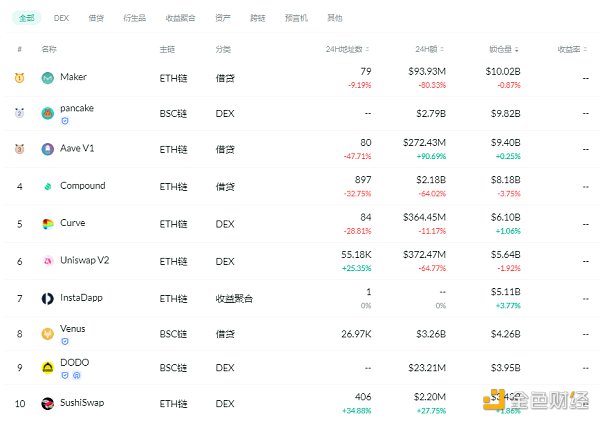The width and height of the screenshot is (600, 421).
Task: Click SushiSwap's $2.20M volume value
Action: pyautogui.click(x=430, y=397)
